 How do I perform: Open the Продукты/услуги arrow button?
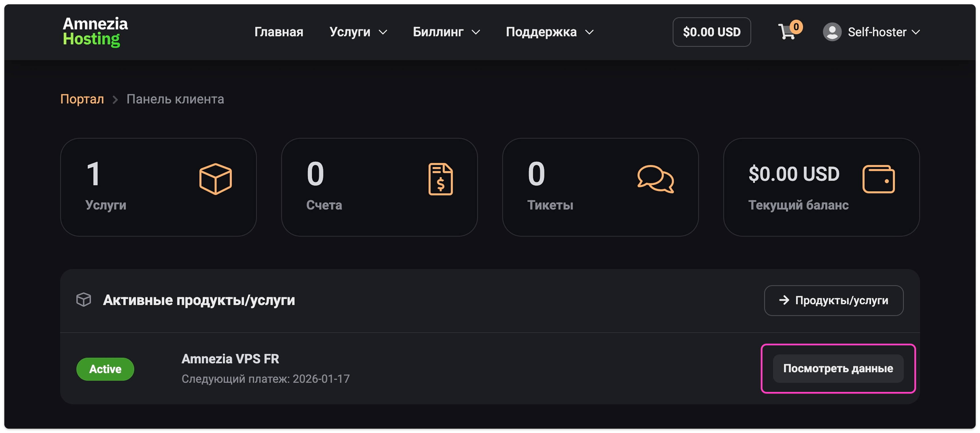[834, 301]
